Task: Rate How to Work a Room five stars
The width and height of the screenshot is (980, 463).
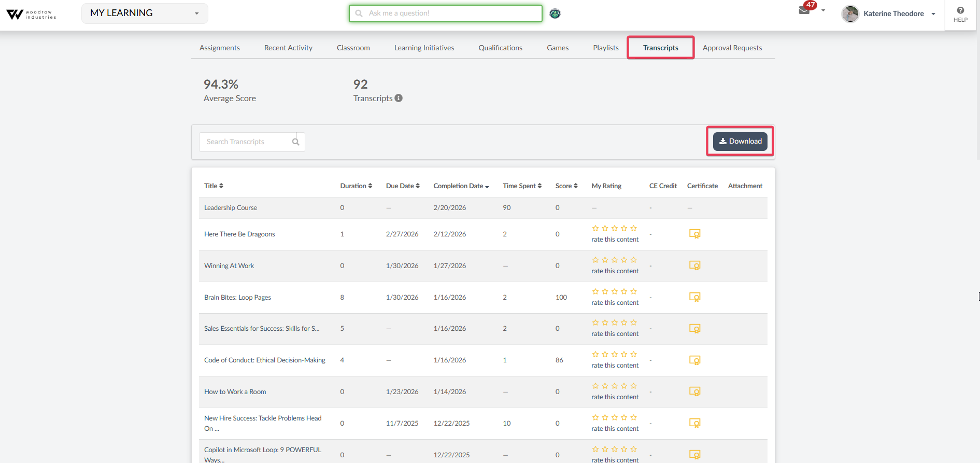Action: [x=633, y=386]
